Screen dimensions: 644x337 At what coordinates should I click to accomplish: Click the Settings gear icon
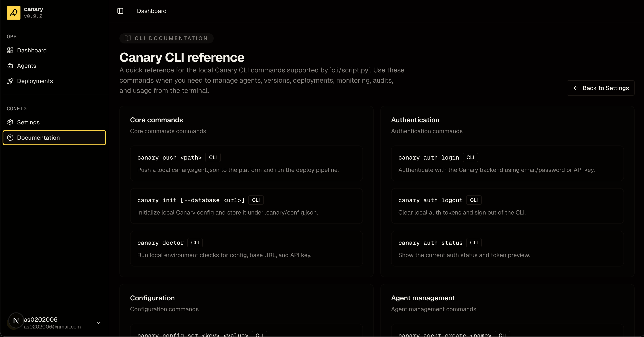[10, 122]
